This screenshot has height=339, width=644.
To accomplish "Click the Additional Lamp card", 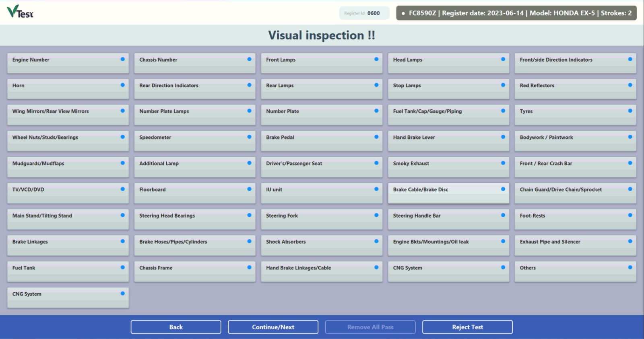I will 195,167.
